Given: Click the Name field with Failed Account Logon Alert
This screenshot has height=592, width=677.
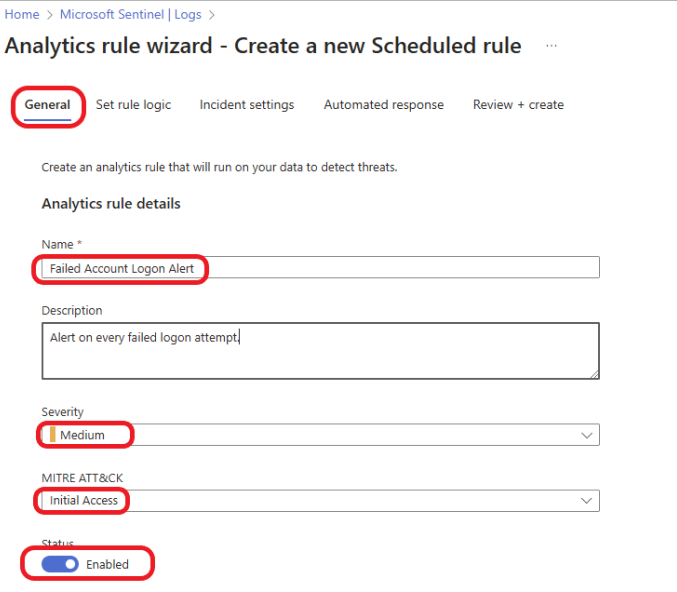Looking at the screenshot, I should 320,268.
